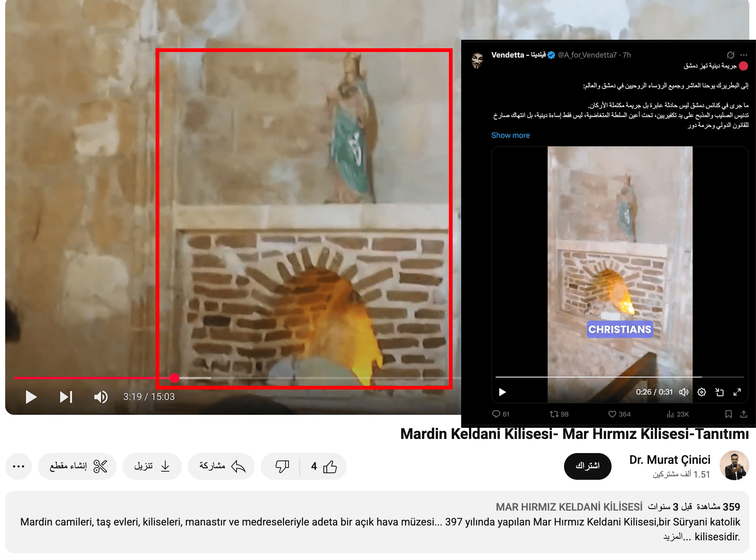Open the three-dot more actions menu
Image resolution: width=756 pixels, height=560 pixels.
point(19,466)
